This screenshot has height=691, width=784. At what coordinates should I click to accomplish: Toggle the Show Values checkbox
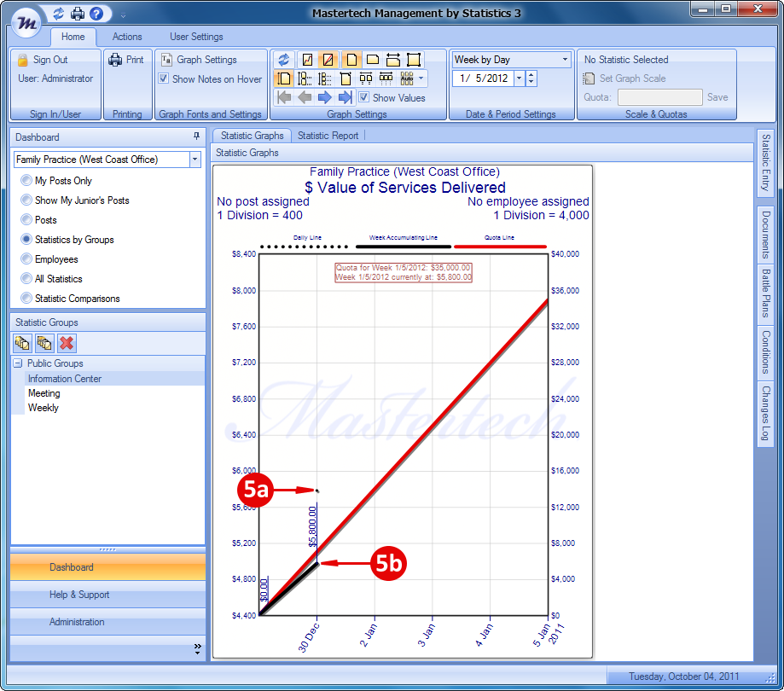pos(364,97)
